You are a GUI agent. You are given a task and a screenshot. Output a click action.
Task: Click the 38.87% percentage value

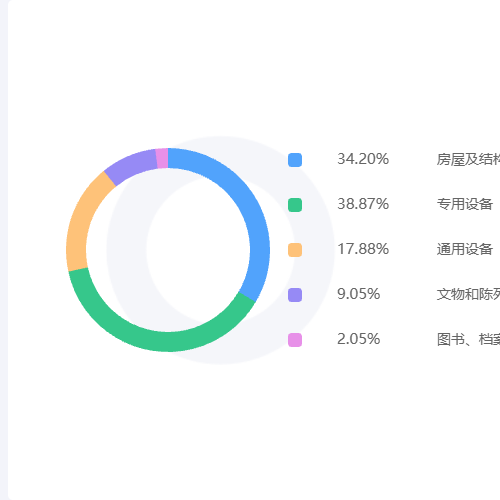[363, 204]
